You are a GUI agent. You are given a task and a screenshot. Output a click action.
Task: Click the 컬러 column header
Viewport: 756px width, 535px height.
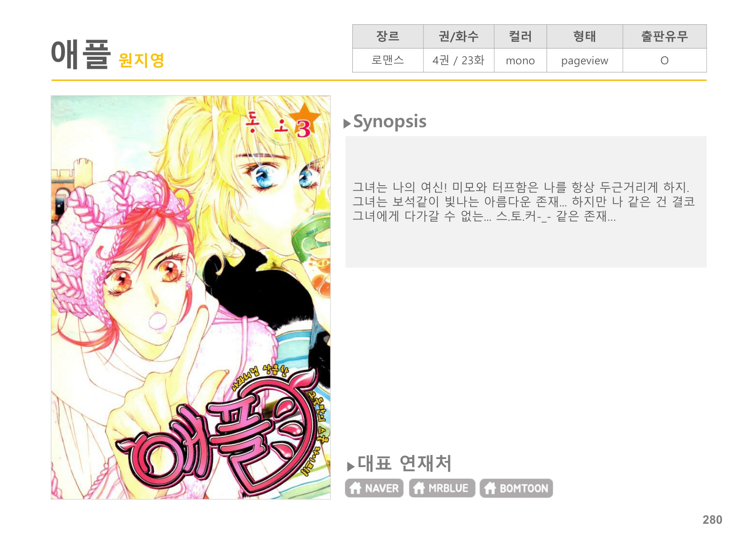(520, 36)
